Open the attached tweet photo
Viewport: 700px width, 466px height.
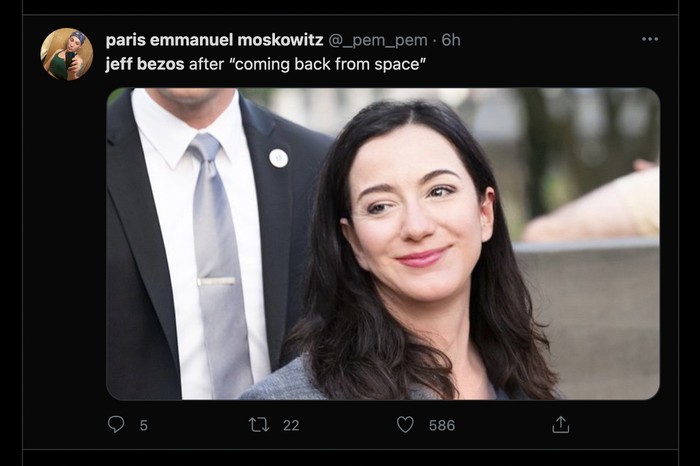(383, 244)
